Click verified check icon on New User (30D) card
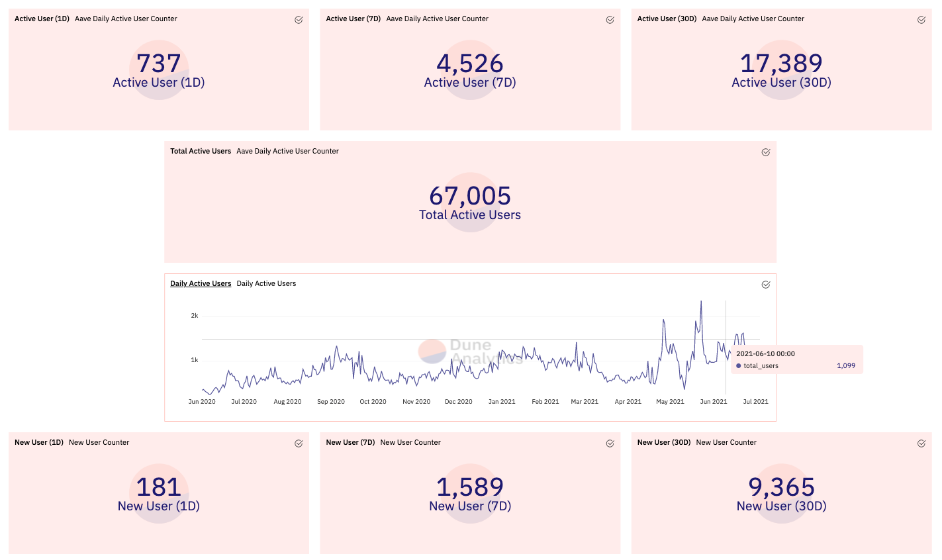The width and height of the screenshot is (942, 560). coord(921,443)
